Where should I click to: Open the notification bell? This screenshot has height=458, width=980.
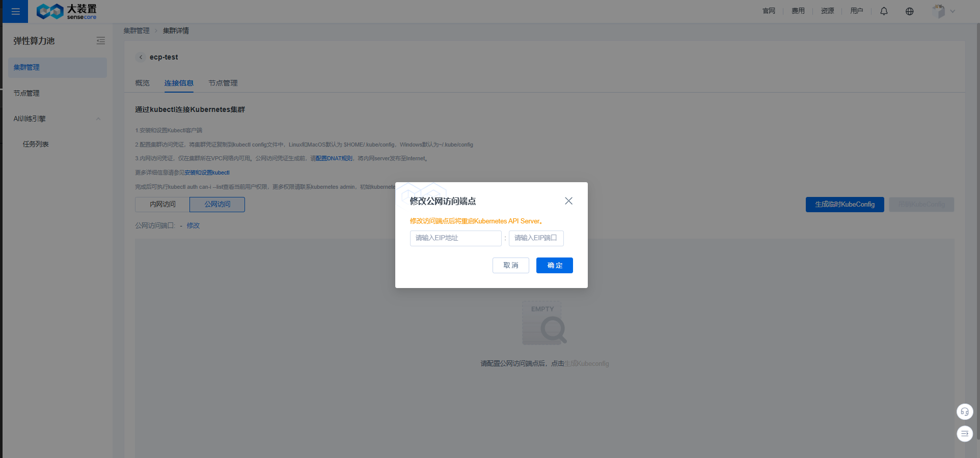pyautogui.click(x=884, y=11)
